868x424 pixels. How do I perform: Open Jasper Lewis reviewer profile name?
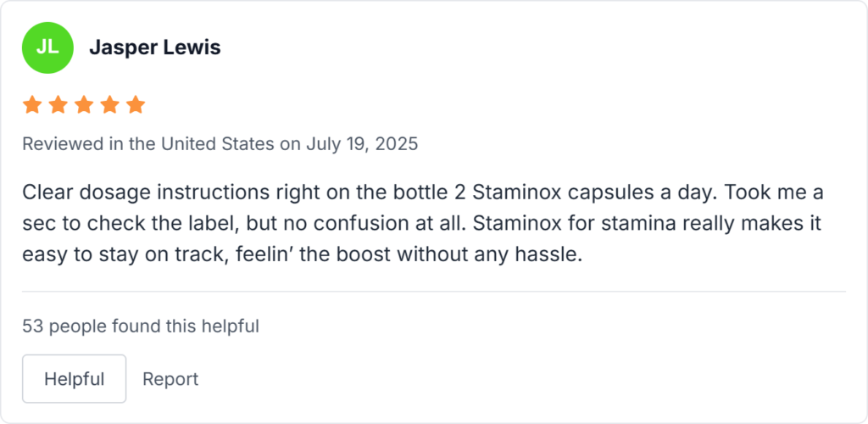point(154,47)
